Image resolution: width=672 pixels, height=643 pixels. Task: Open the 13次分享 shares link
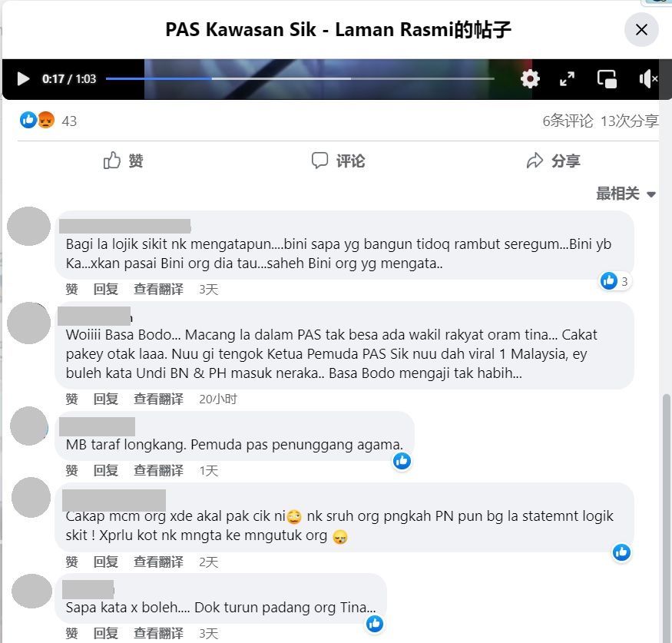(x=630, y=121)
